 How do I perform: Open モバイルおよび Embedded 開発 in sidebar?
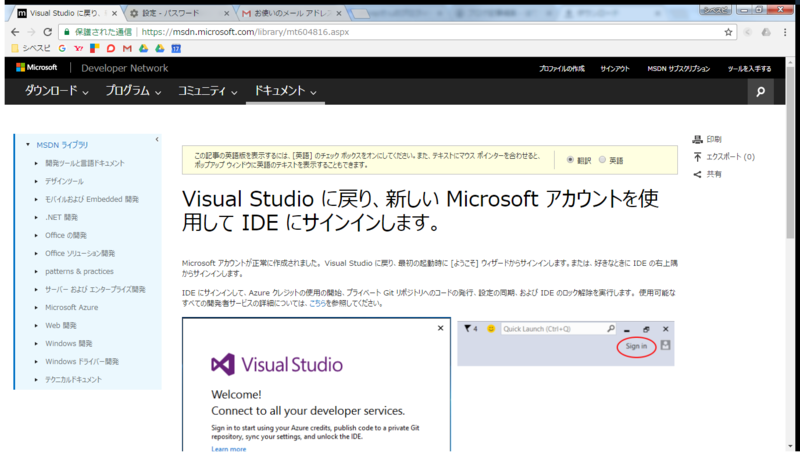(x=92, y=199)
